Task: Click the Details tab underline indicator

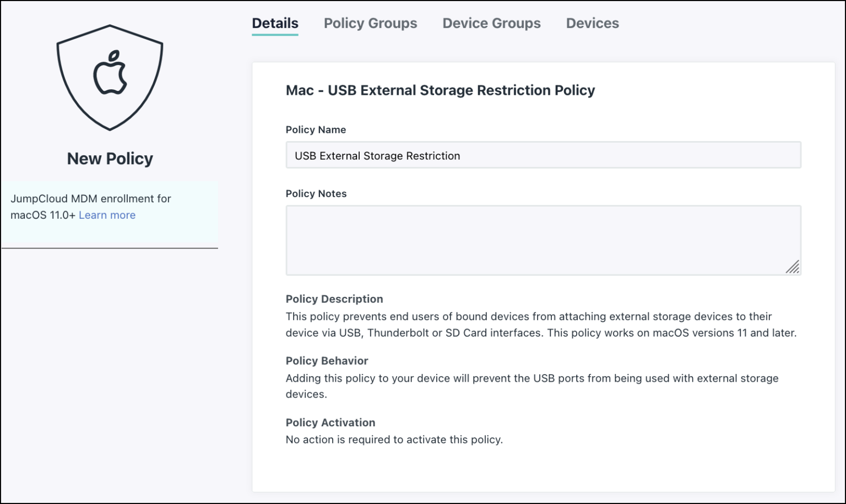Action: pyautogui.click(x=275, y=35)
